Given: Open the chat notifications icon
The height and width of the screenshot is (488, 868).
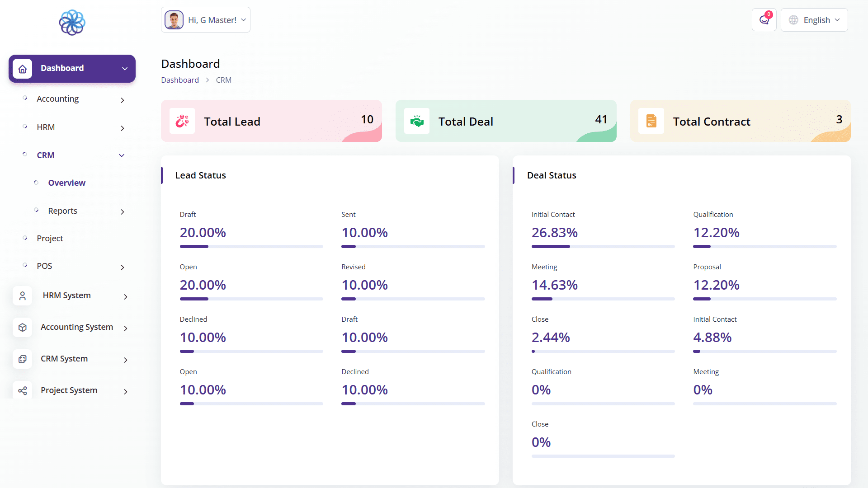Looking at the screenshot, I should click(x=764, y=20).
